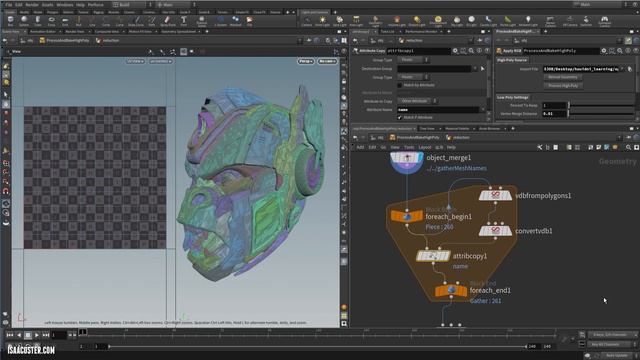Open the first Group Type dropdown
This screenshot has height=360, width=640.
413,60
